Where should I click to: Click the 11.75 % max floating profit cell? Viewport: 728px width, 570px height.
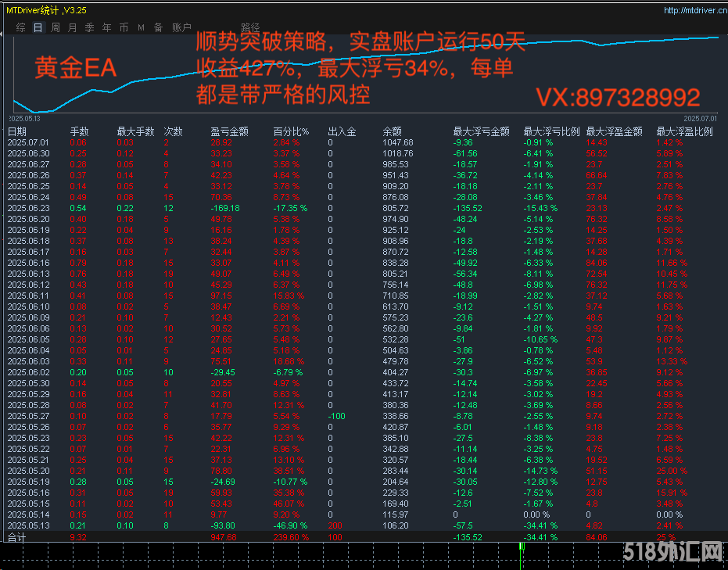(672, 285)
